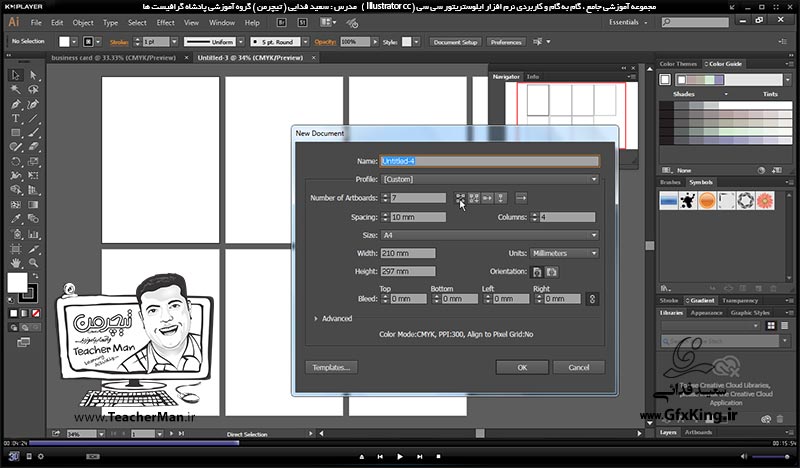
Task: Open the Artboards panel tab
Action: click(x=698, y=432)
